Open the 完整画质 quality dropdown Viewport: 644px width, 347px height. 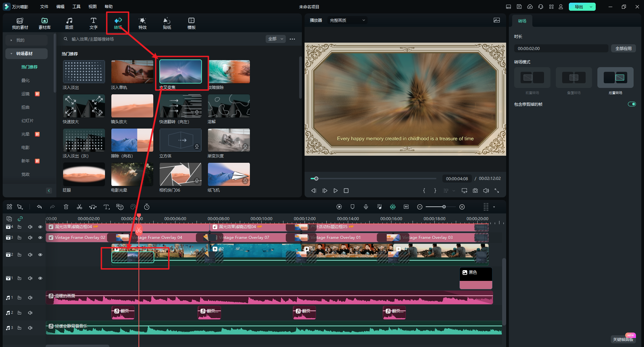(347, 20)
